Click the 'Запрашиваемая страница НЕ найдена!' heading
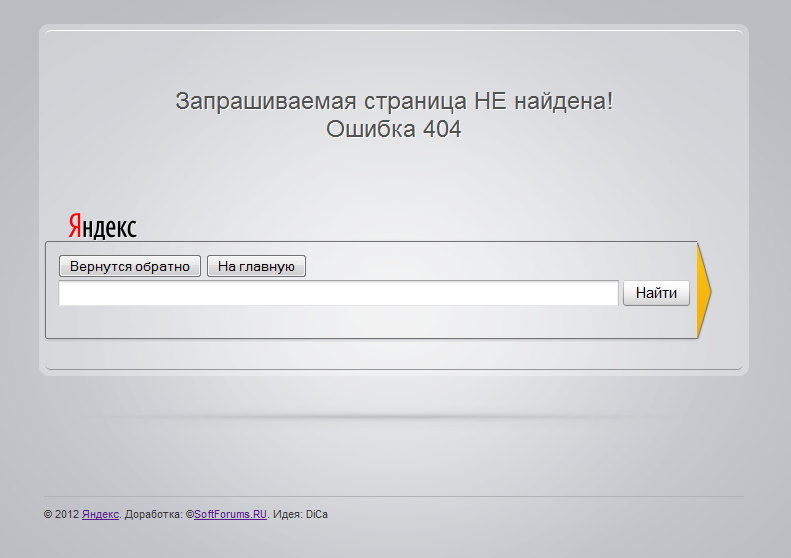 tap(394, 101)
